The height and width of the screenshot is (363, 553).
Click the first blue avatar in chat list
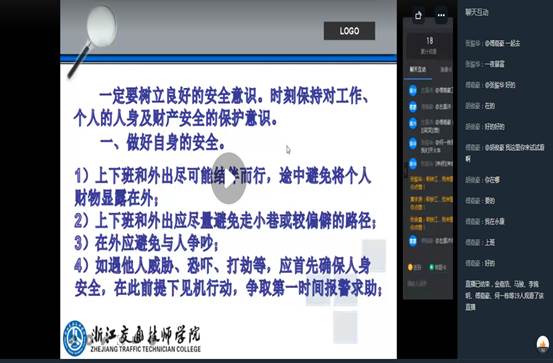pos(413,91)
